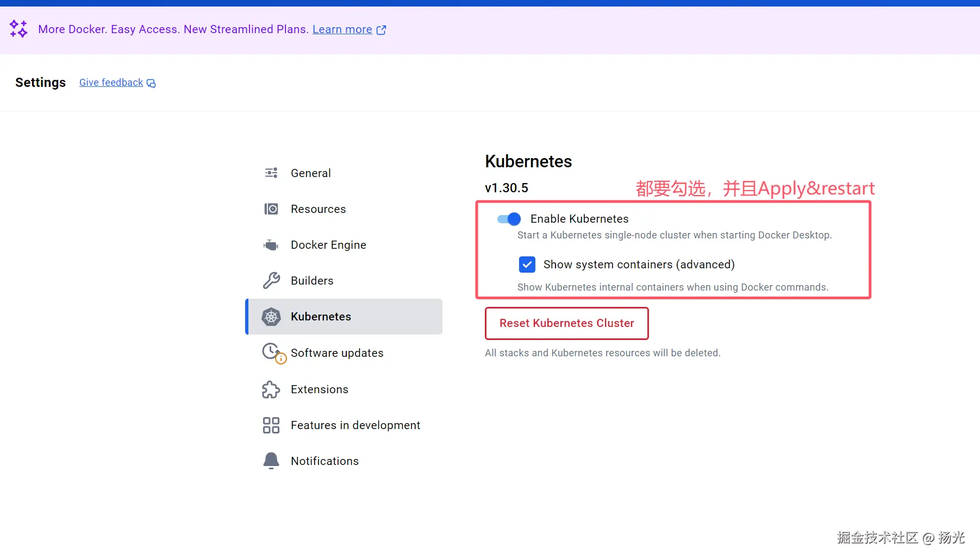
Task: Click the Extensions puzzle piece icon
Action: pyautogui.click(x=271, y=389)
